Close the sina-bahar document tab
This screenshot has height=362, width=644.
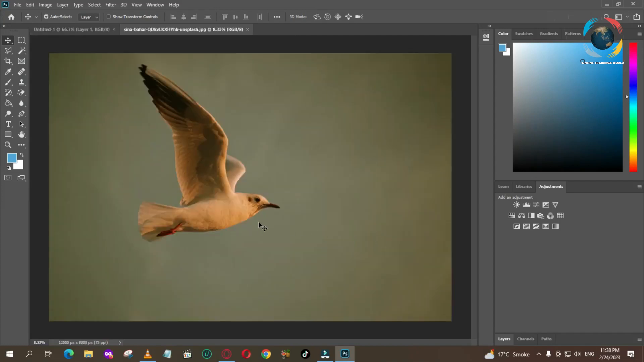click(248, 29)
